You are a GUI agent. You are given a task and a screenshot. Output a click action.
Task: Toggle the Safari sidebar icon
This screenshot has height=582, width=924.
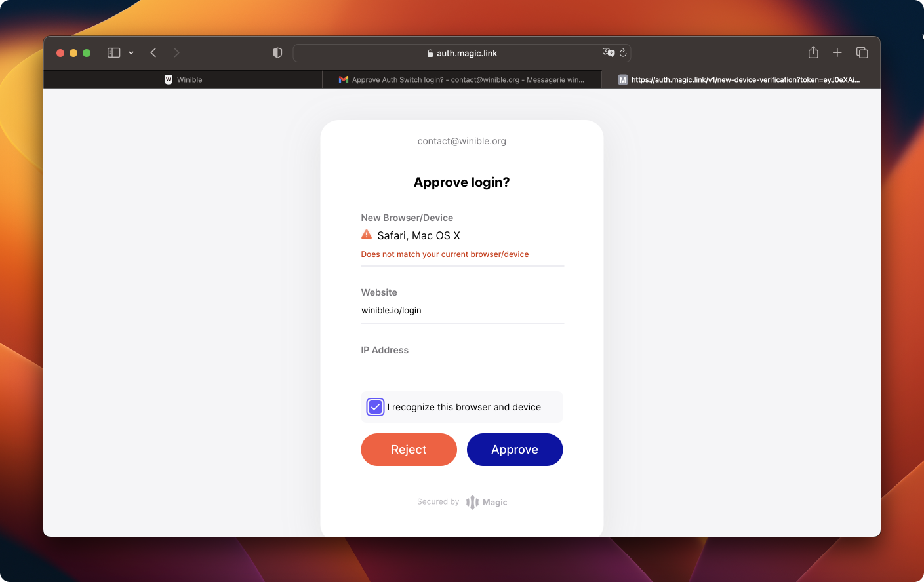(x=113, y=53)
